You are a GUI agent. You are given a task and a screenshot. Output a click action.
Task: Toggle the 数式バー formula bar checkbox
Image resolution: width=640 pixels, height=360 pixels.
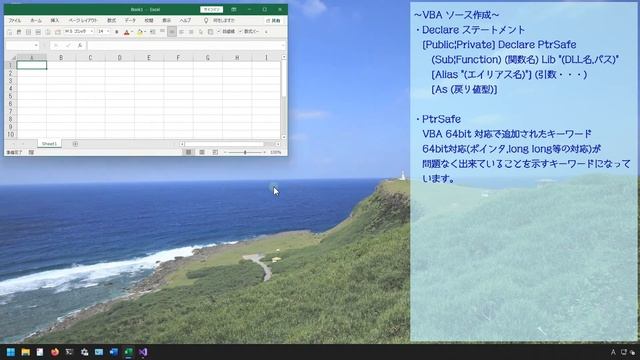(x=249, y=31)
